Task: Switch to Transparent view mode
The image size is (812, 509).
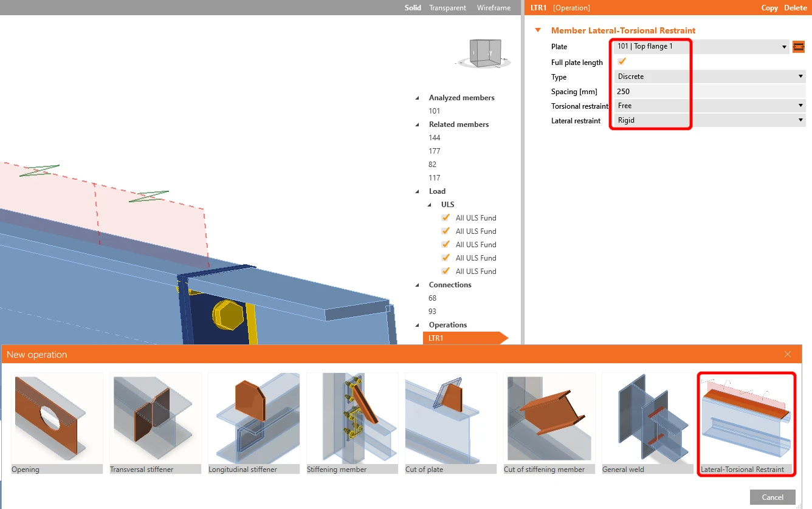Action: 447,8
